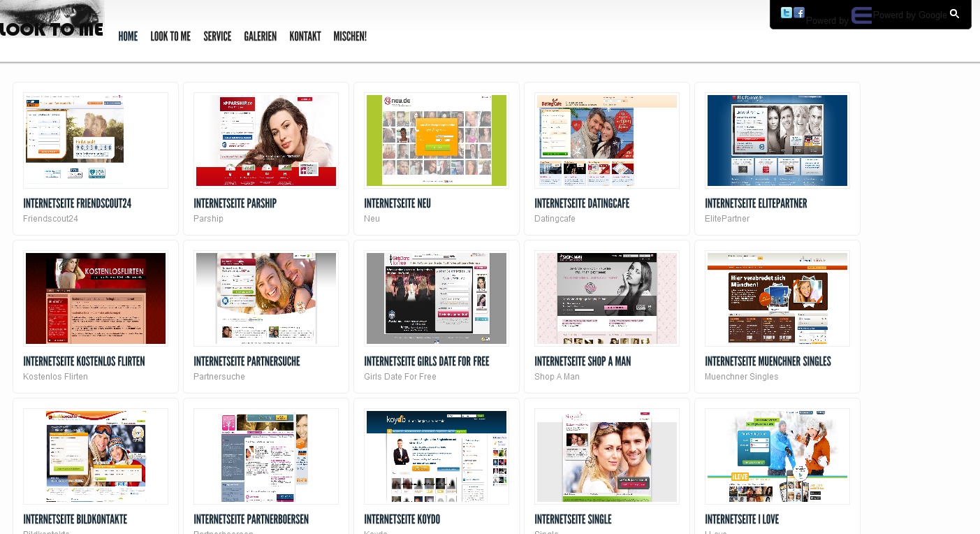Image resolution: width=980 pixels, height=534 pixels.
Task: Click the Look To Me eye logo
Action: click(x=52, y=19)
